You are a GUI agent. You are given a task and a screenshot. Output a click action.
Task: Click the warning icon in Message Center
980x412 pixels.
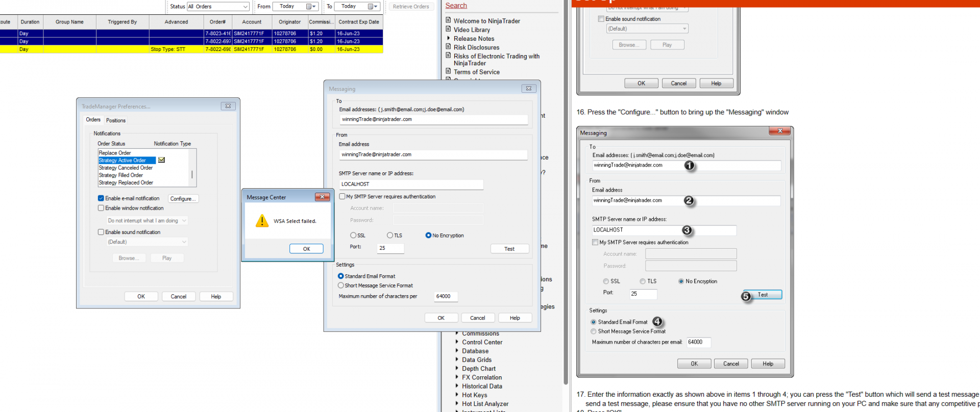point(262,221)
